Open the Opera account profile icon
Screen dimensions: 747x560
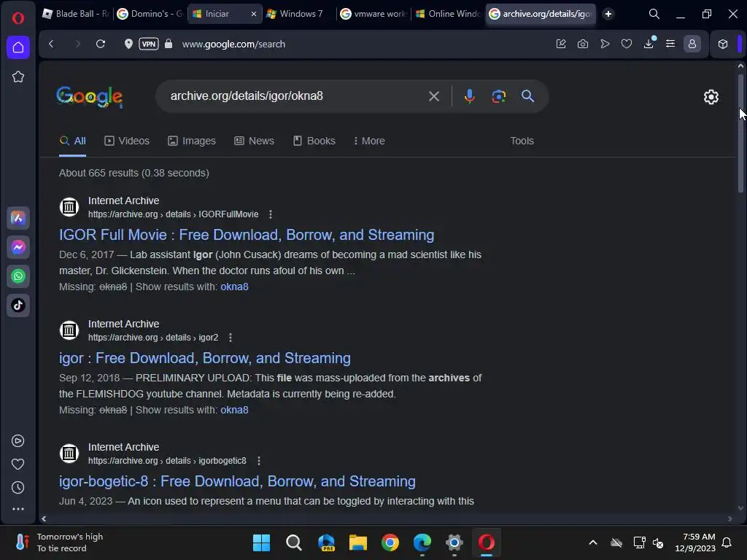click(x=692, y=44)
